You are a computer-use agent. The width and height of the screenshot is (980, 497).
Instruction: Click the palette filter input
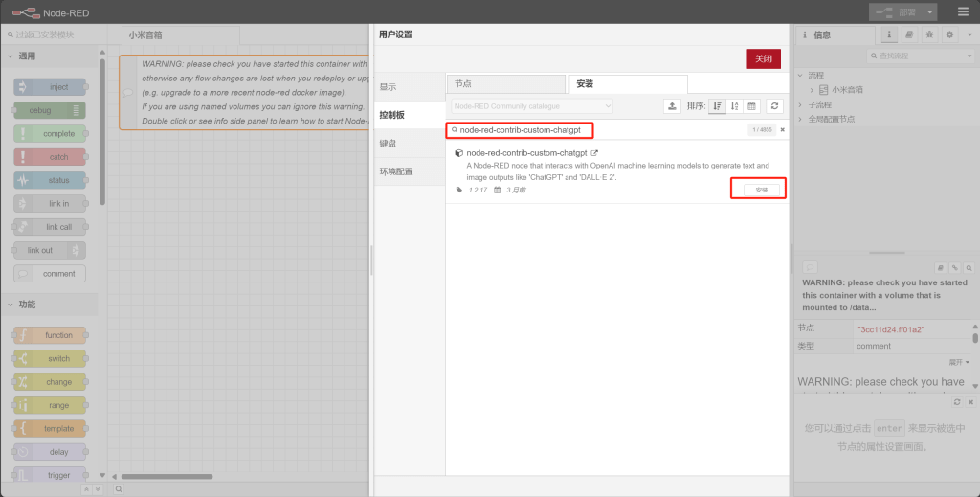click(x=54, y=35)
